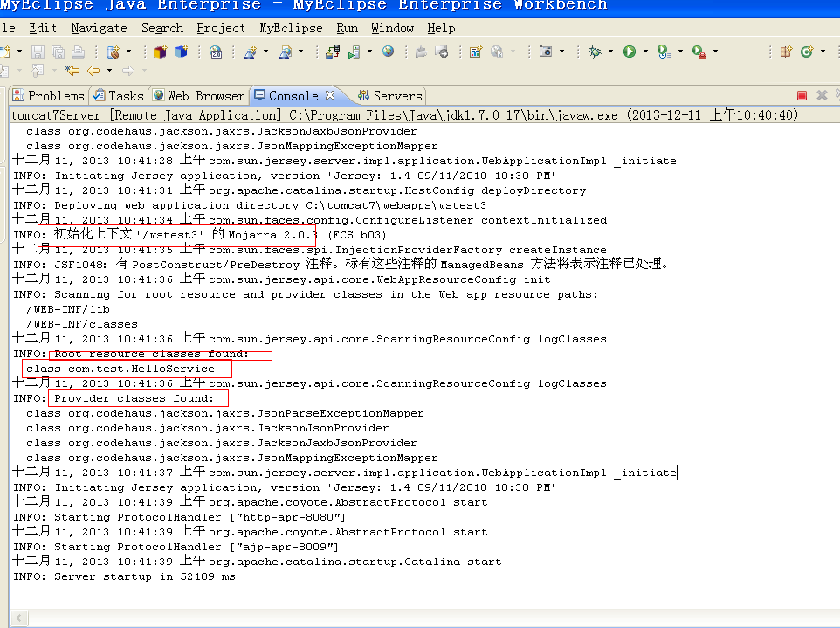Select the Console tab
Image resolution: width=840 pixels, height=628 pixels.
click(294, 95)
